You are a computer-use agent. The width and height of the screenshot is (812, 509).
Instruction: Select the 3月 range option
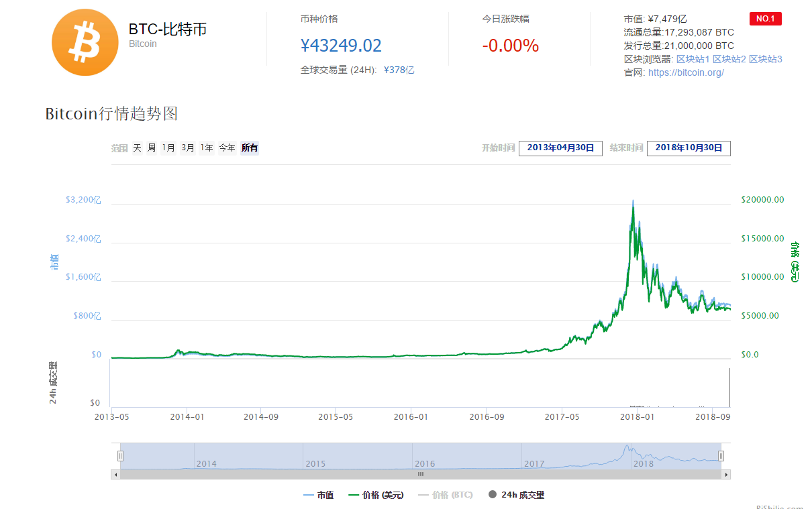[188, 148]
